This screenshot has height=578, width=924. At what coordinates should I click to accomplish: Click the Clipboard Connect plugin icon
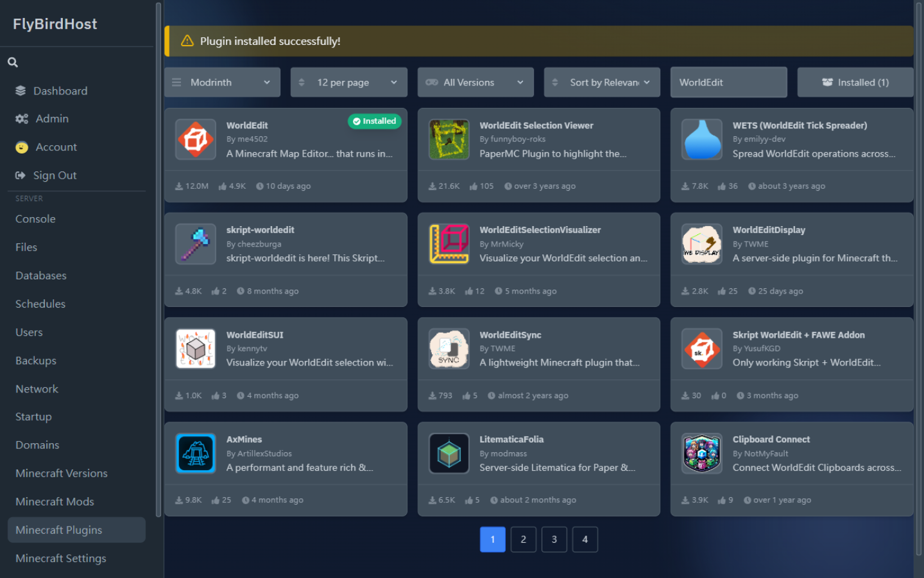pyautogui.click(x=702, y=453)
